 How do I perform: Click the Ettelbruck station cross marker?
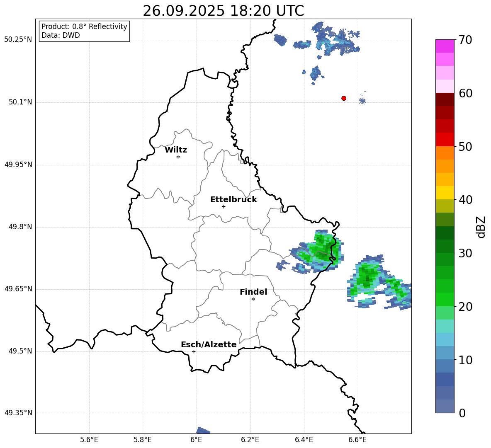(224, 206)
